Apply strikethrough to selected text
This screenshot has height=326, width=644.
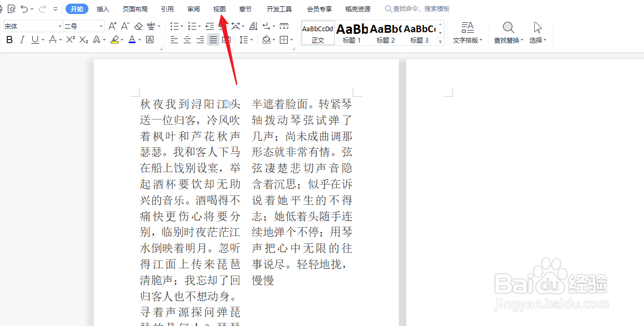coord(53,40)
